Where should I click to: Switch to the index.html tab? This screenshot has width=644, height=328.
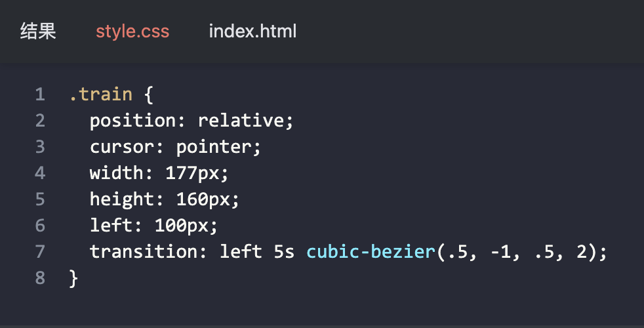[x=252, y=31]
